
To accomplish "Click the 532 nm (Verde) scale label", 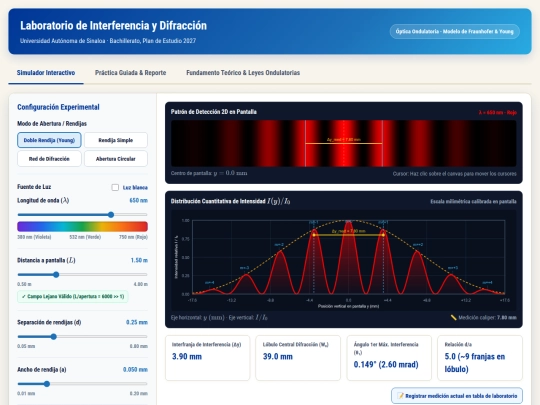I will 85,237.
